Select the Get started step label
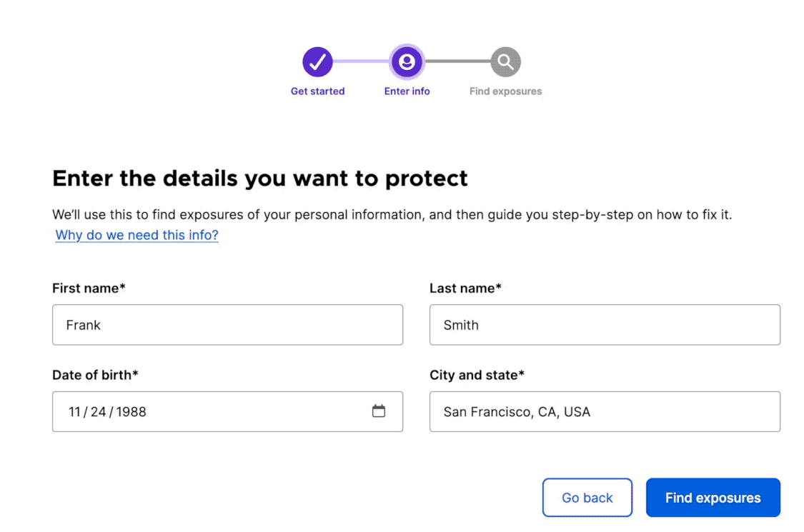This screenshot has width=804, height=532. coord(317,91)
